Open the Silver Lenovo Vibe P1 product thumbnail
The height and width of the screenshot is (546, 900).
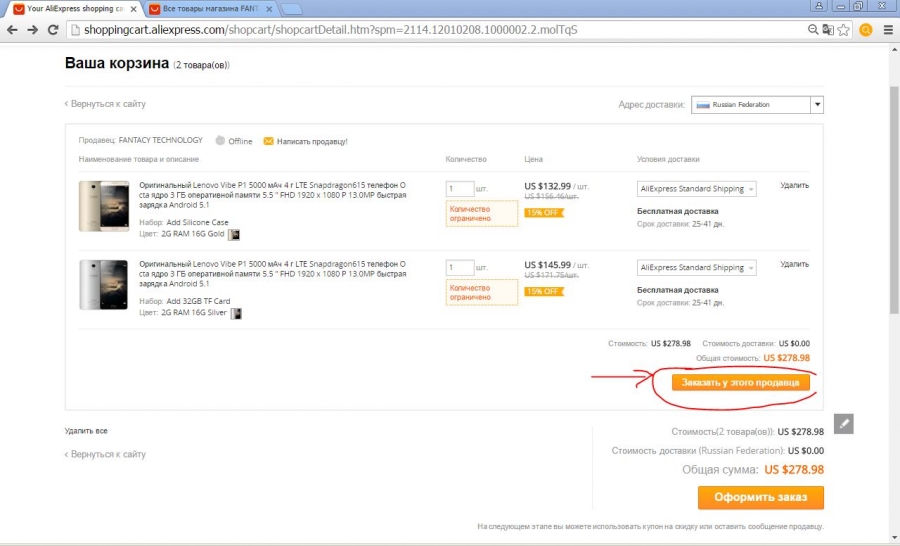point(104,285)
